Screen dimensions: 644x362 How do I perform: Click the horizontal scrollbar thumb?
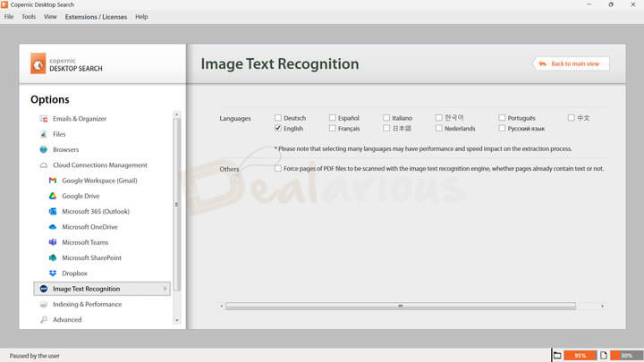point(401,306)
